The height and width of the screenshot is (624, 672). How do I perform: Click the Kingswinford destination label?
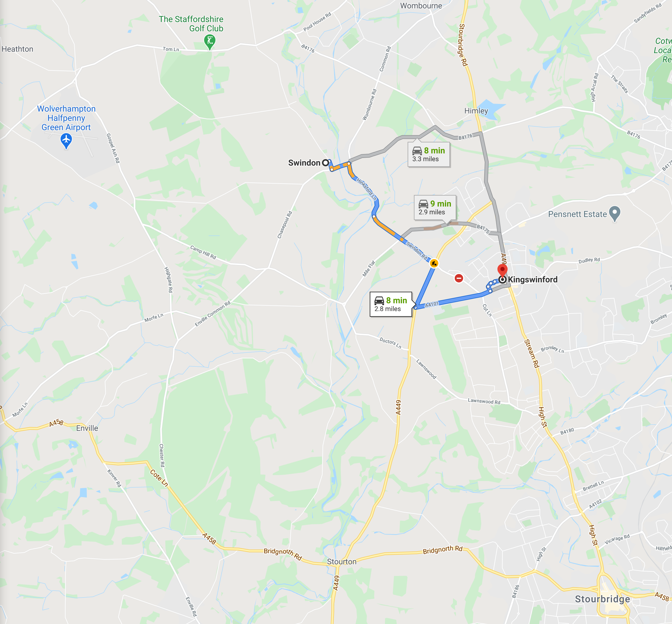pos(533,279)
